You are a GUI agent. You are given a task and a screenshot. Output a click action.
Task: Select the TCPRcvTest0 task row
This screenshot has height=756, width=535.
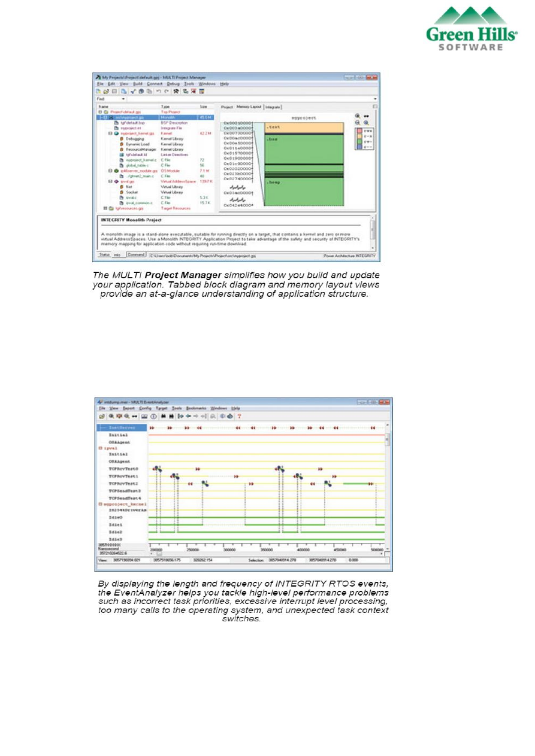tap(123, 469)
